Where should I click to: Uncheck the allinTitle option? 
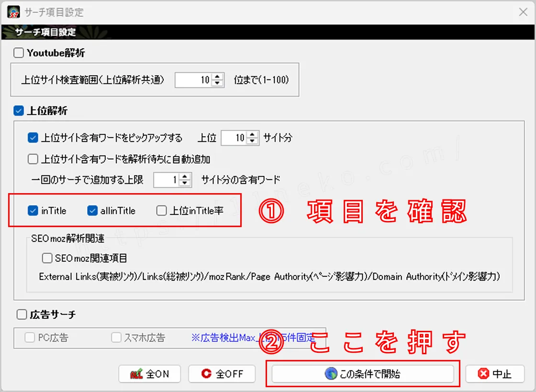(92, 210)
